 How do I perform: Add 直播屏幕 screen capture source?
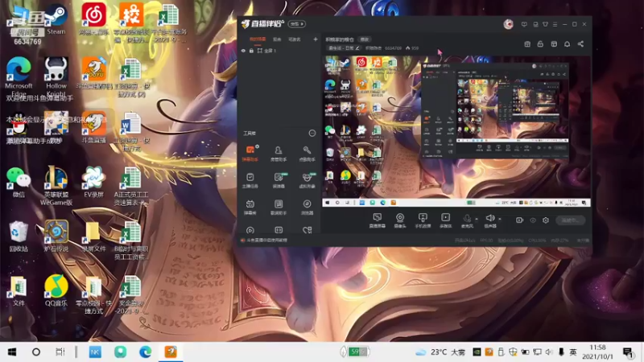pyautogui.click(x=377, y=220)
